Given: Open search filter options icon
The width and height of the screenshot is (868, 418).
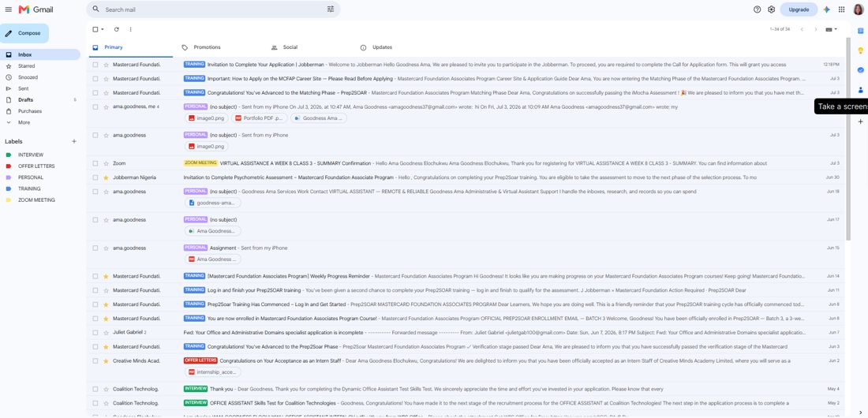Looking at the screenshot, I should pos(331,9).
